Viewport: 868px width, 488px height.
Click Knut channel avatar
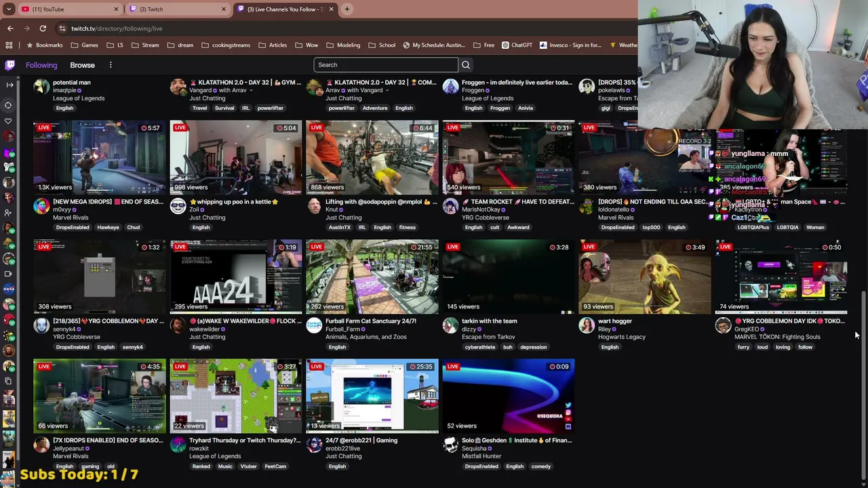(314, 206)
